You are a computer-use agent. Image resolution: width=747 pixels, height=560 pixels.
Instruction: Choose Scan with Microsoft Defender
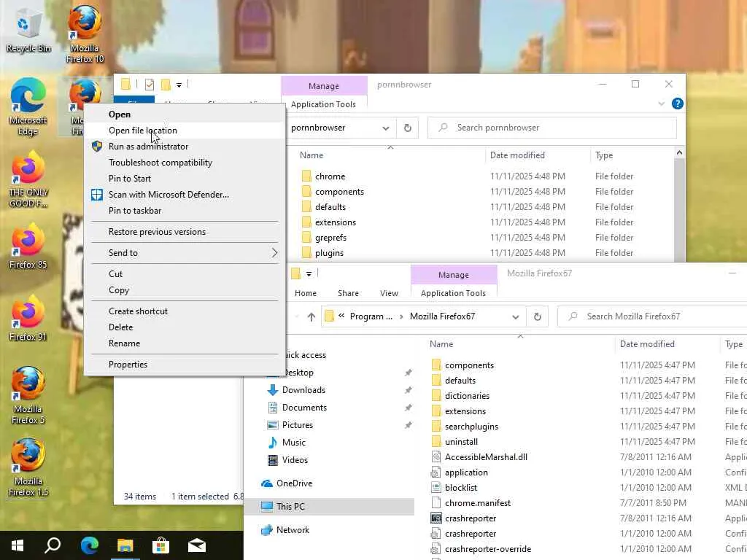[185, 195]
